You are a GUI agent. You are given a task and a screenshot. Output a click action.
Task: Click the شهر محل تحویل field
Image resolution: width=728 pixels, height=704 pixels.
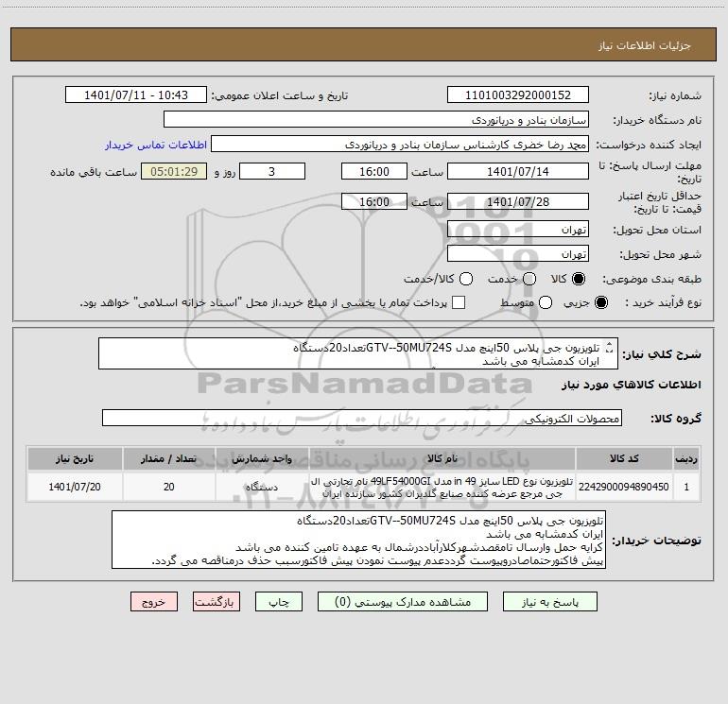point(518,253)
